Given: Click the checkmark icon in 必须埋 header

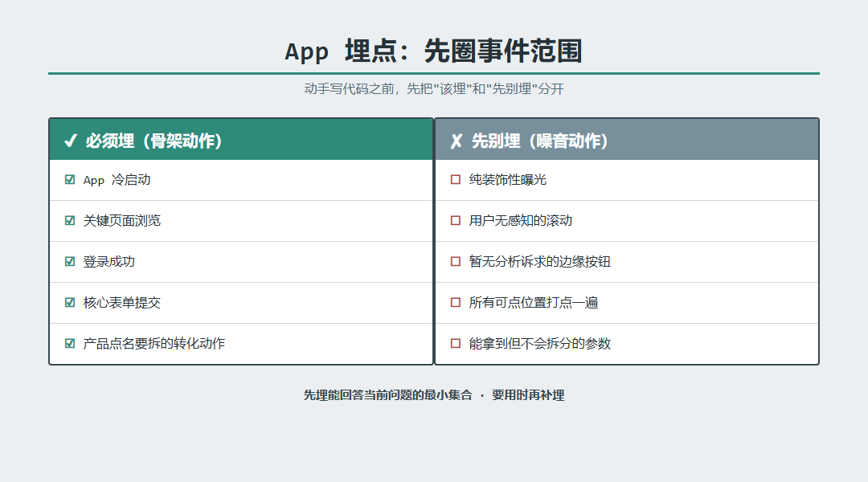Looking at the screenshot, I should (x=70, y=141).
